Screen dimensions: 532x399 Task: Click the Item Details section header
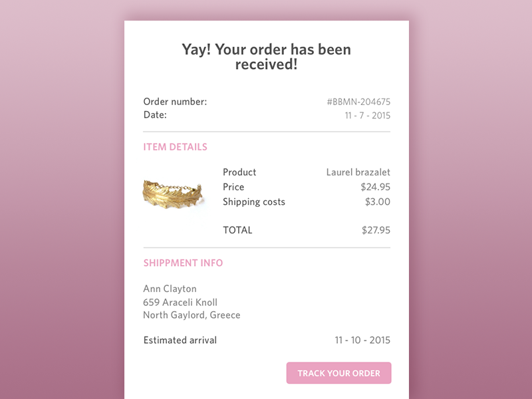click(175, 147)
